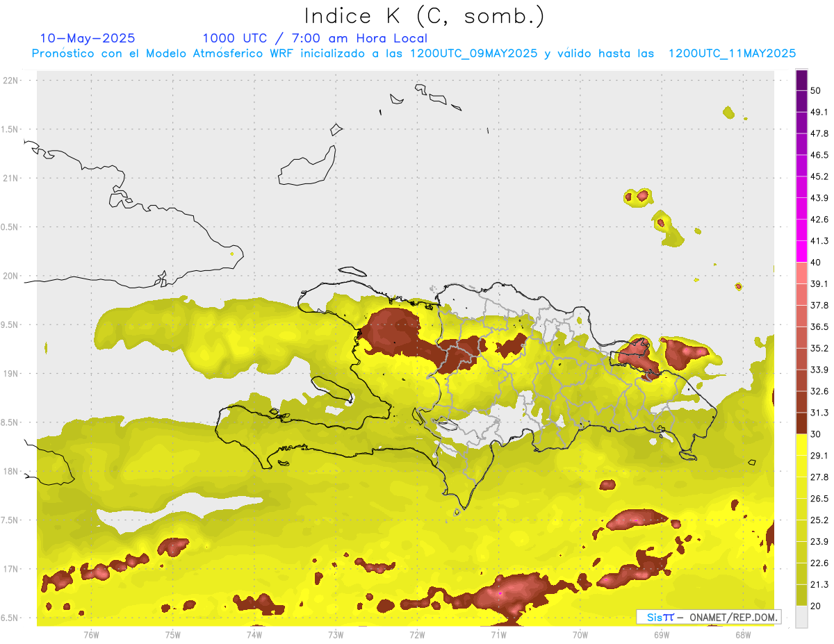Select the '33.9' legend value
This screenshot has width=834, height=644.
(819, 370)
